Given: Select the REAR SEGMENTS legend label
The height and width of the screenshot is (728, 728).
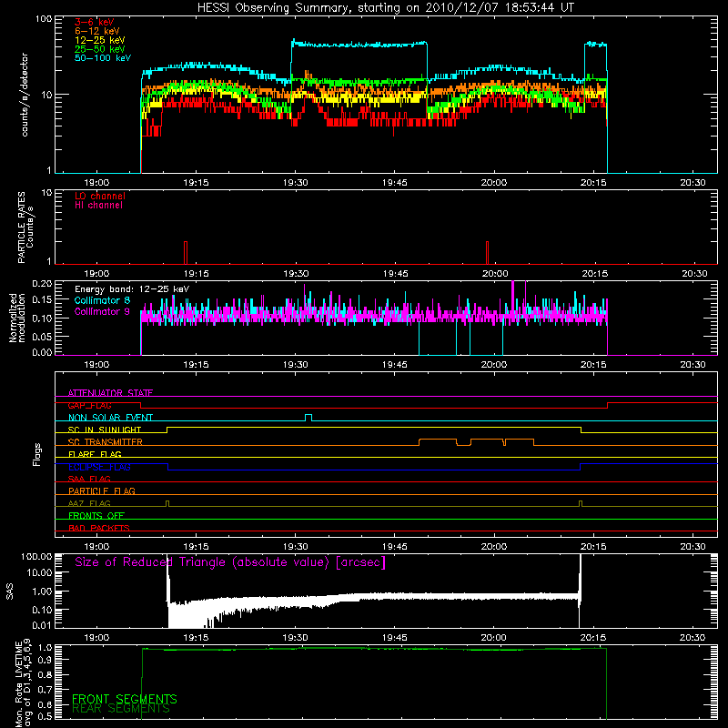Looking at the screenshot, I should [121, 709].
